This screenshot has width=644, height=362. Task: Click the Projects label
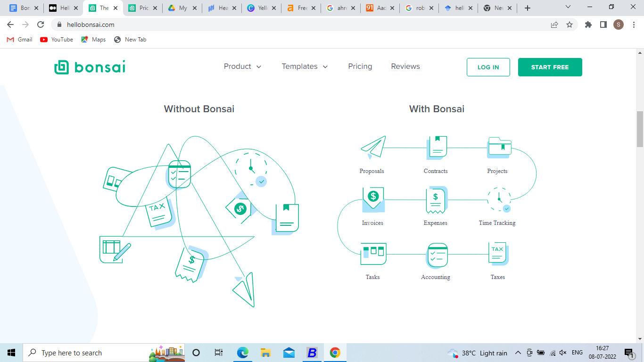click(497, 171)
